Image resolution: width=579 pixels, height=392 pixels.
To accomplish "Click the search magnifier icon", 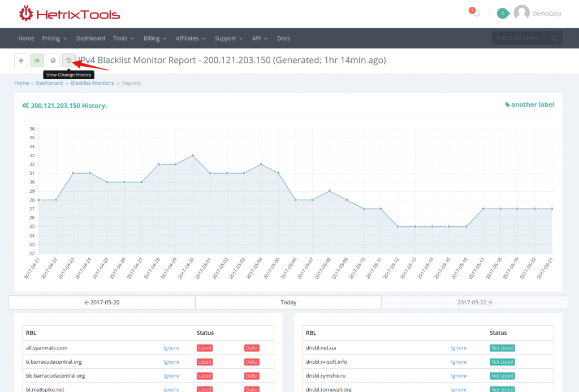I will click(555, 38).
